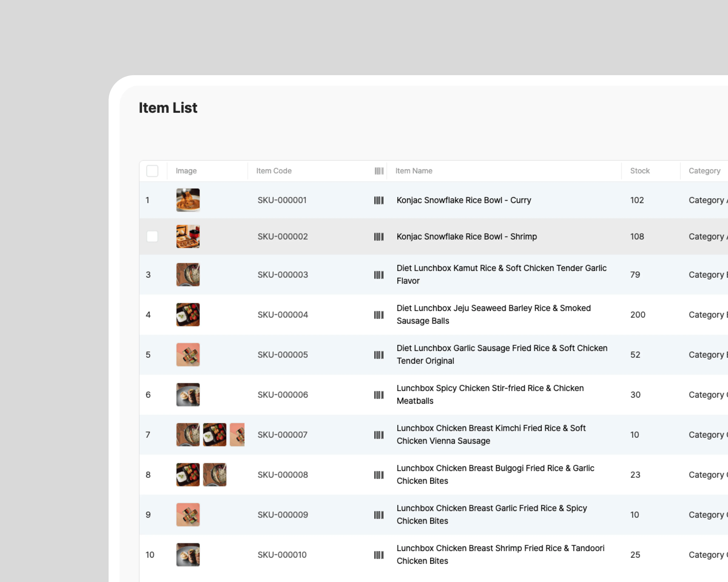Open the thumbnail image of SKU-000004

pyautogui.click(x=188, y=315)
